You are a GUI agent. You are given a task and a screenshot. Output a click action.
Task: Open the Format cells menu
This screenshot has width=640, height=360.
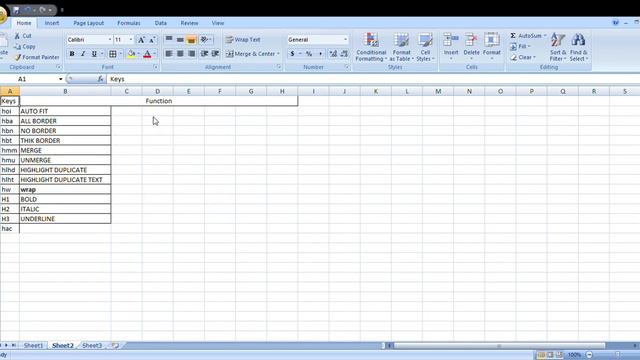click(491, 46)
